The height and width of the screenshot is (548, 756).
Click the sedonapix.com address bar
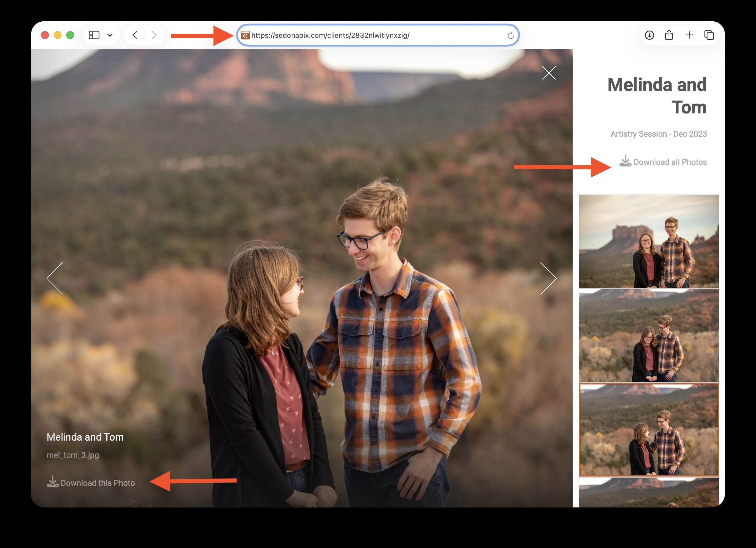(x=378, y=35)
